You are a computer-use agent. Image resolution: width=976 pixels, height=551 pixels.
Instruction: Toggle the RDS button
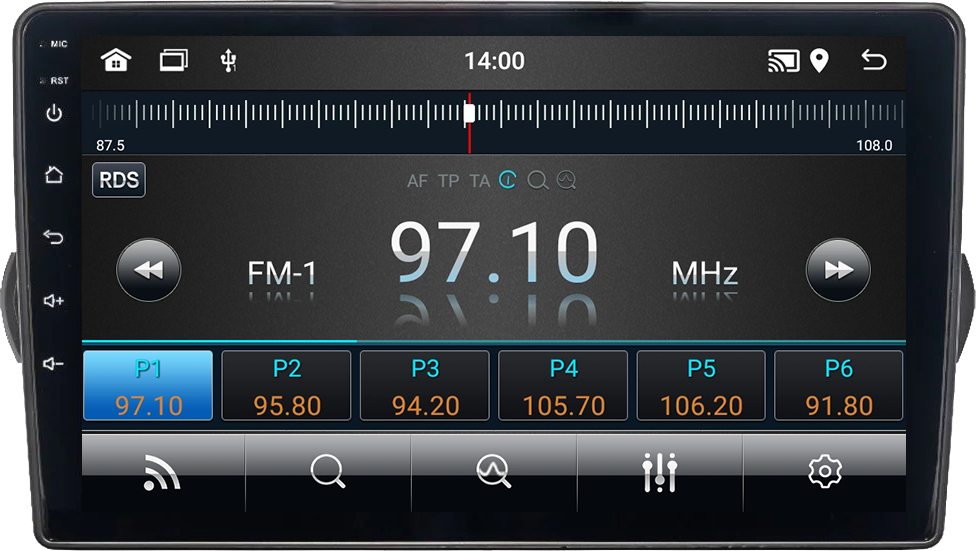119,181
